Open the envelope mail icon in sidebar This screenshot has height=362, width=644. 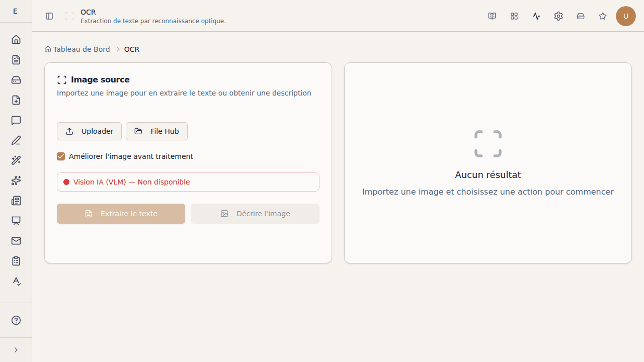click(16, 241)
